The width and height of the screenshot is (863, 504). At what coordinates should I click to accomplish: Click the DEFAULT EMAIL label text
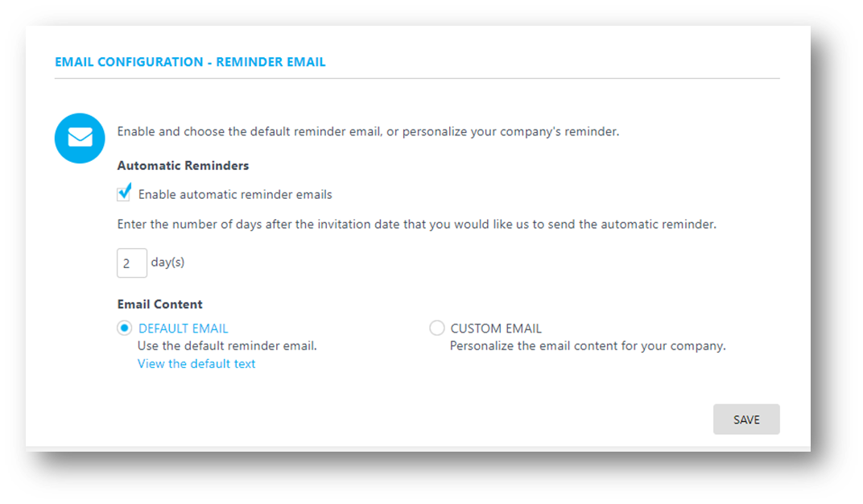(x=184, y=328)
